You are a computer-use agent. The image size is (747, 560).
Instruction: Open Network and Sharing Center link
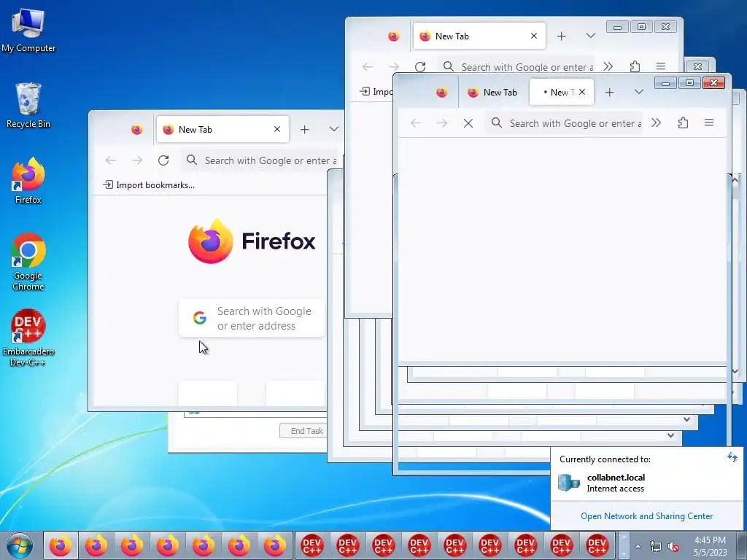click(x=646, y=516)
